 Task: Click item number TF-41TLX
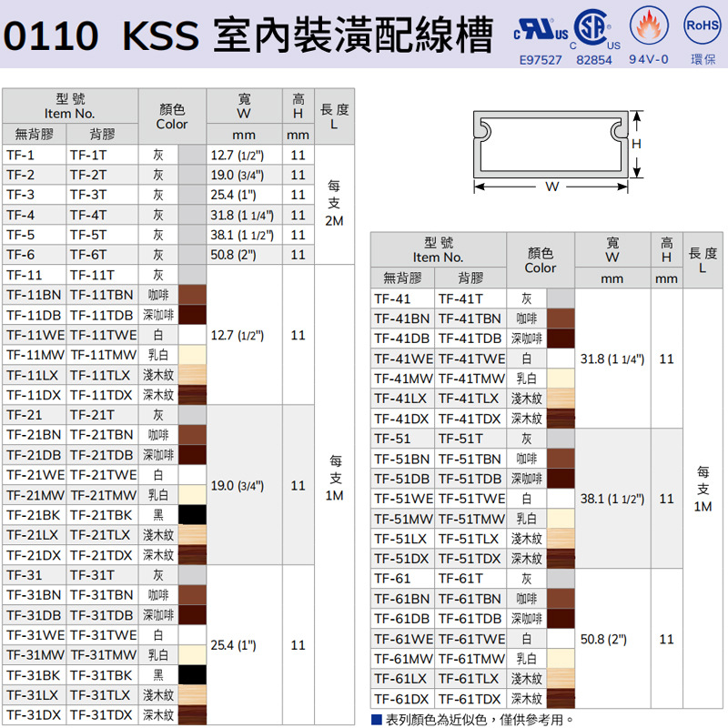[469, 399]
